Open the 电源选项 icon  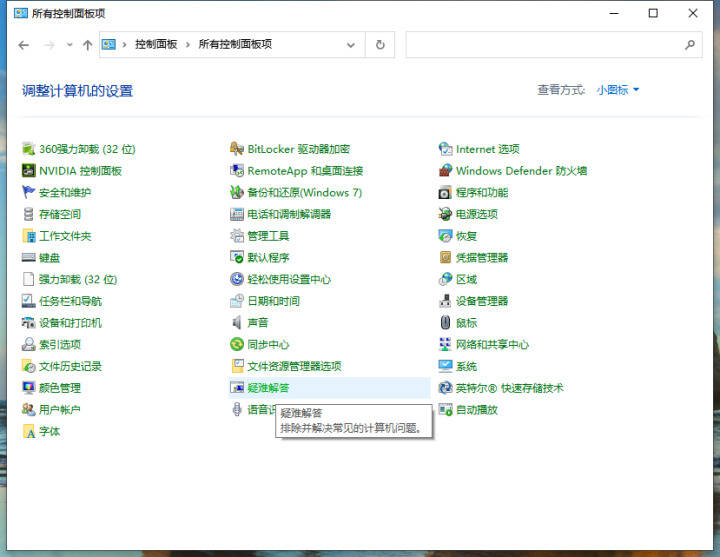(x=445, y=214)
